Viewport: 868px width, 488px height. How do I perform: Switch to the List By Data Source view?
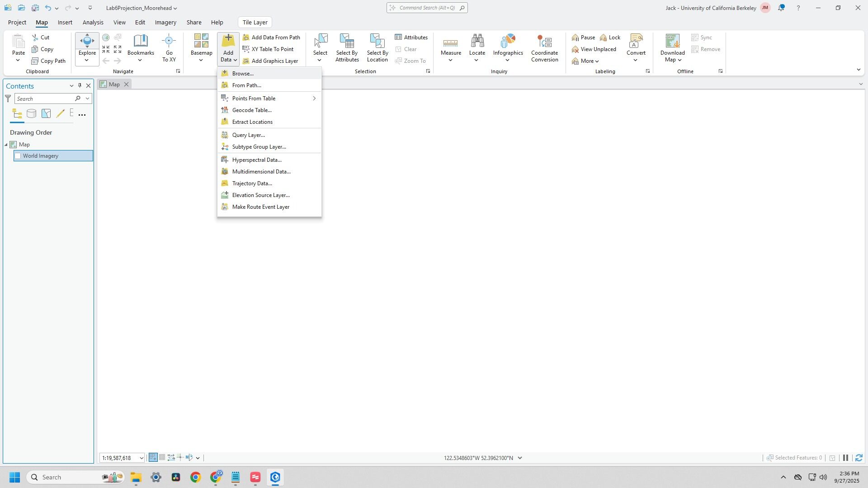pos(31,114)
